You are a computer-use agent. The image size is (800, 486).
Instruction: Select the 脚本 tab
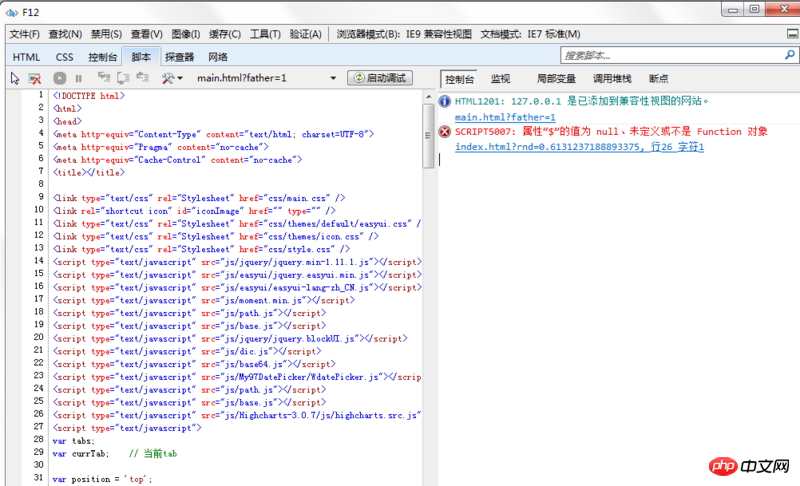point(141,57)
